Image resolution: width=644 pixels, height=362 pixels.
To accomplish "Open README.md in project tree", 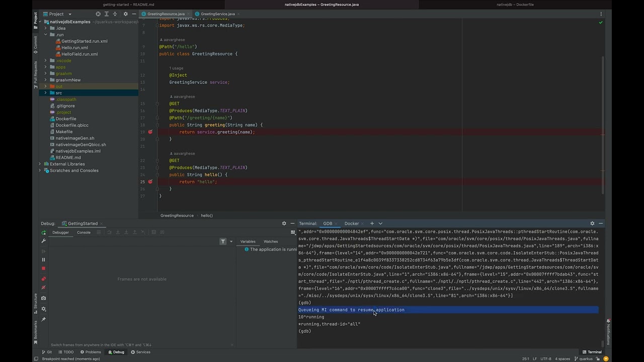I will 68,157.
